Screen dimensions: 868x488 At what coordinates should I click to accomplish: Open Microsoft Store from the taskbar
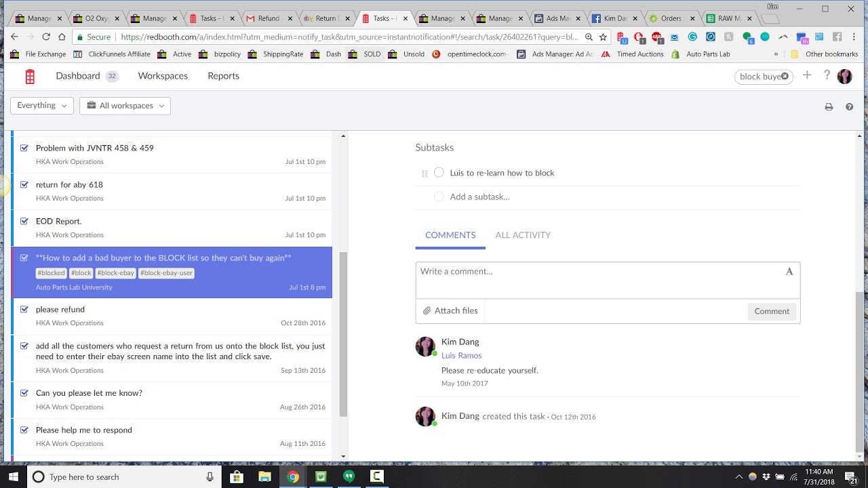pyautogui.click(x=236, y=476)
